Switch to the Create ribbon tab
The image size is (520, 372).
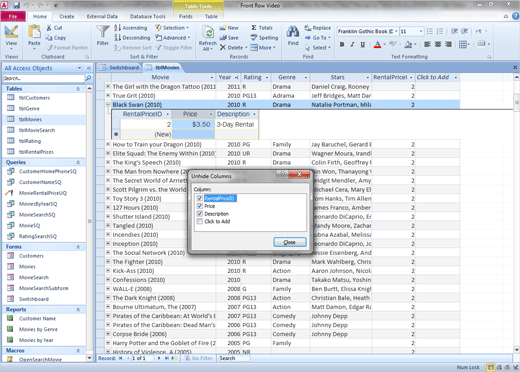[67, 16]
